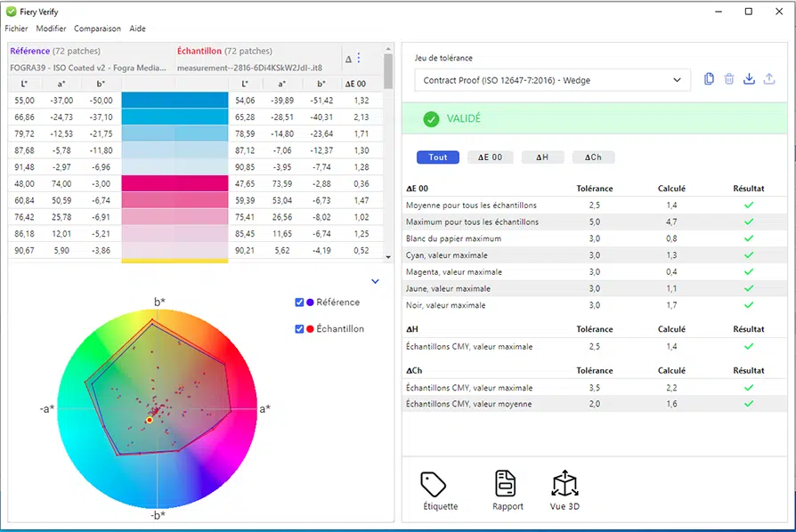The image size is (796, 532).
Task: Click the light blue swatch in the 79,72 row
Action: point(175,133)
